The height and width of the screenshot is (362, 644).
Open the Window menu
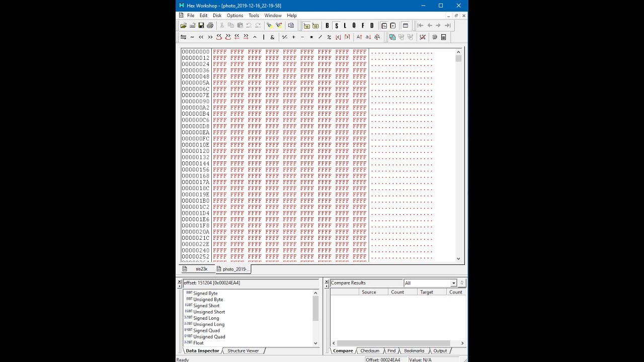(x=273, y=16)
